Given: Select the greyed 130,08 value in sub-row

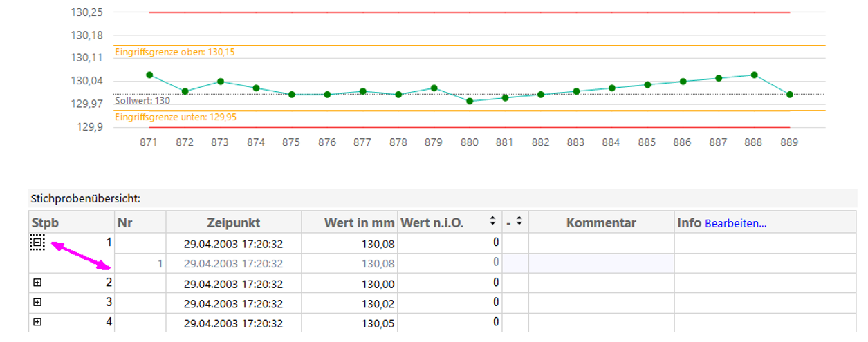Looking at the screenshot, I should [x=378, y=263].
